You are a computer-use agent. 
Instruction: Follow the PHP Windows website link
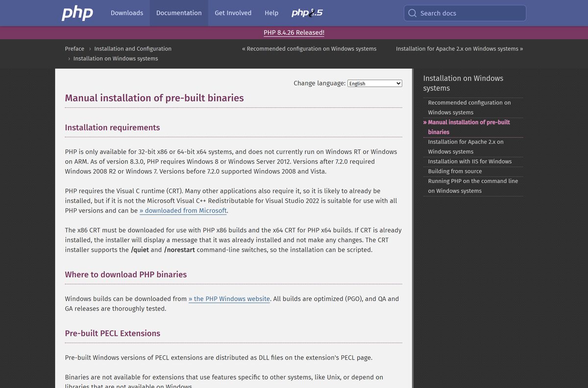tap(229, 299)
